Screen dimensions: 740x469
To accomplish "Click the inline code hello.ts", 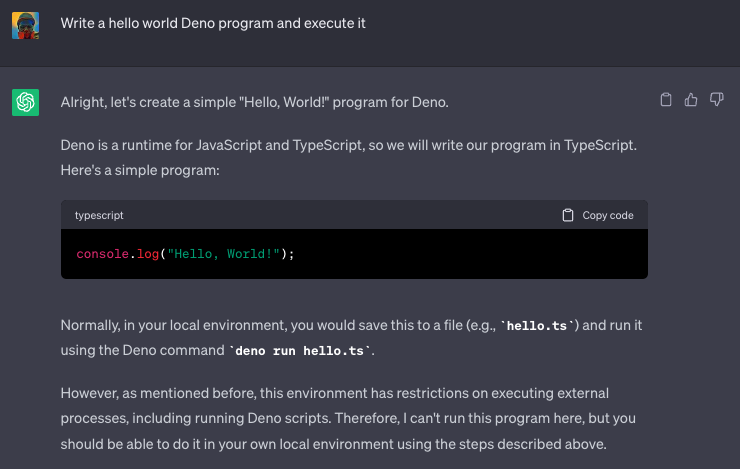I will [x=539, y=325].
